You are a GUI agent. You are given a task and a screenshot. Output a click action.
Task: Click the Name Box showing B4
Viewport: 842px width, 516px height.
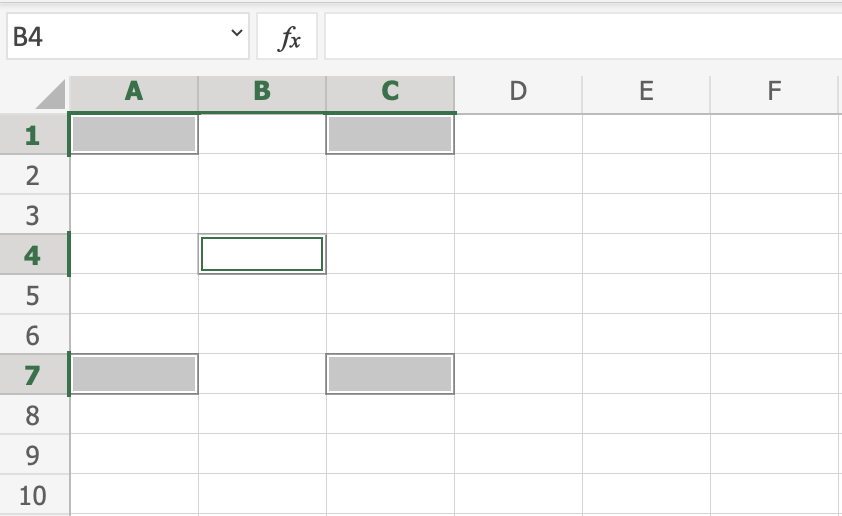pyautogui.click(x=115, y=38)
